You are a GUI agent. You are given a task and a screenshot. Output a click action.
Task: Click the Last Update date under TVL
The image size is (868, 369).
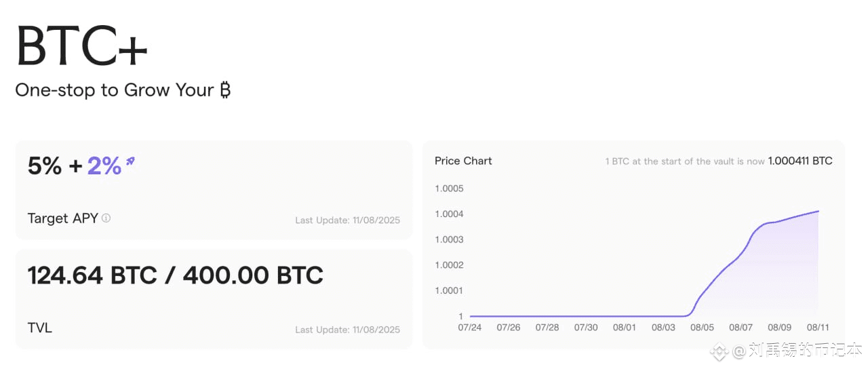[x=348, y=330]
